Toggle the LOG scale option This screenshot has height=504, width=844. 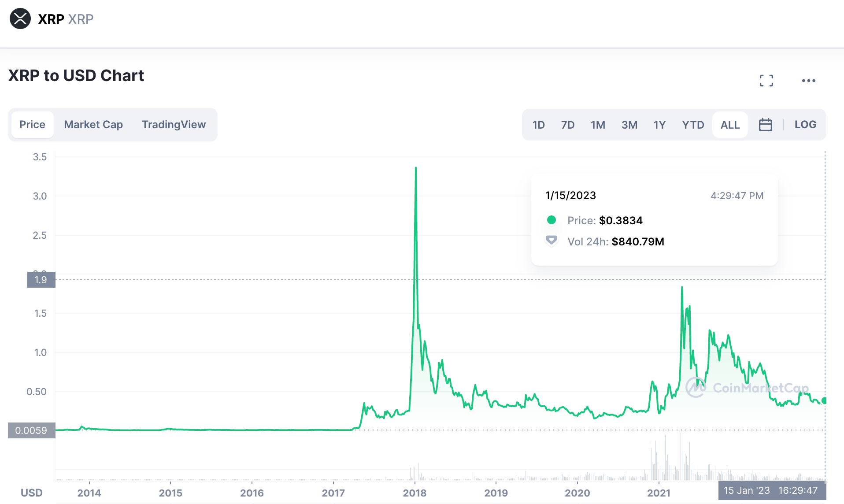pyautogui.click(x=805, y=125)
